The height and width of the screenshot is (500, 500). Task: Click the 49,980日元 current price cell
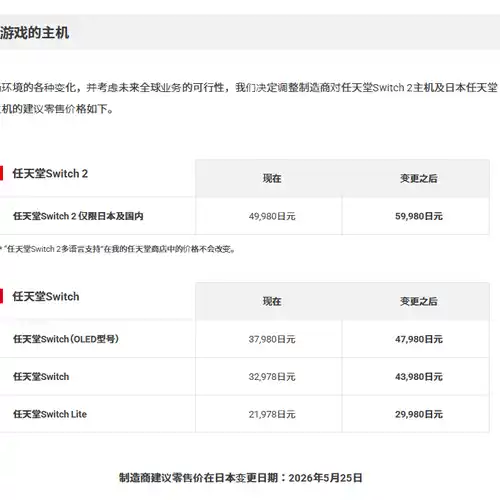tap(272, 216)
